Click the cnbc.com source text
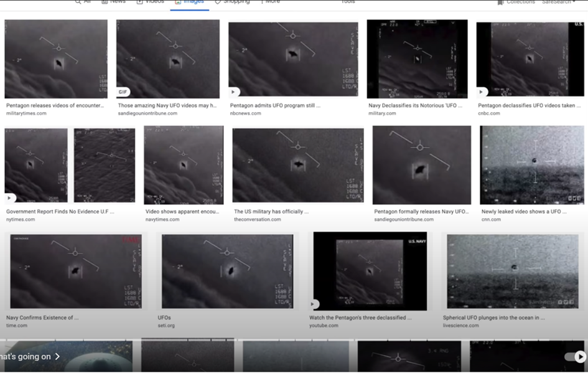 (488, 113)
